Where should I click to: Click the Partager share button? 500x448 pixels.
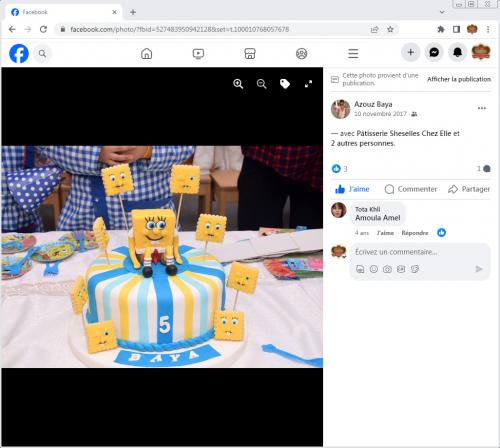(469, 189)
